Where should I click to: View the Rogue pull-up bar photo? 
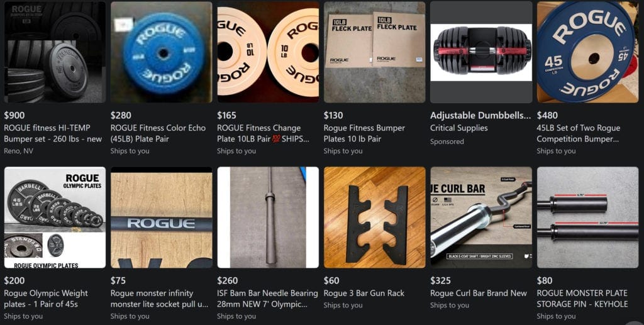(162, 218)
